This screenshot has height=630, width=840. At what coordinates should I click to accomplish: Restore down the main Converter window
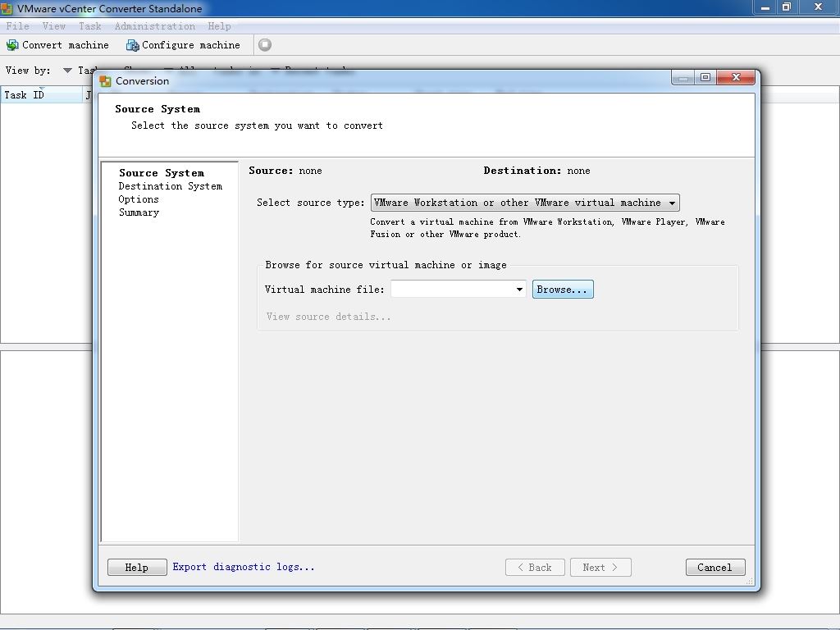tap(787, 7)
